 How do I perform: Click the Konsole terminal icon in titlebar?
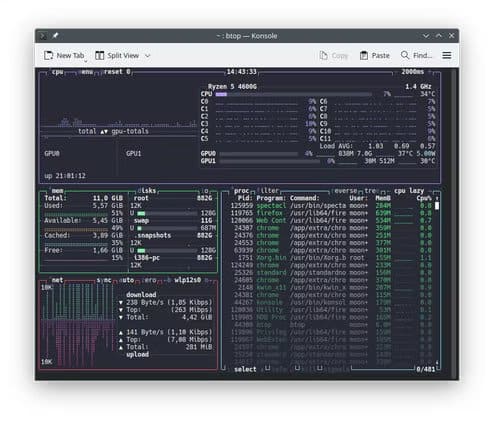pos(43,36)
